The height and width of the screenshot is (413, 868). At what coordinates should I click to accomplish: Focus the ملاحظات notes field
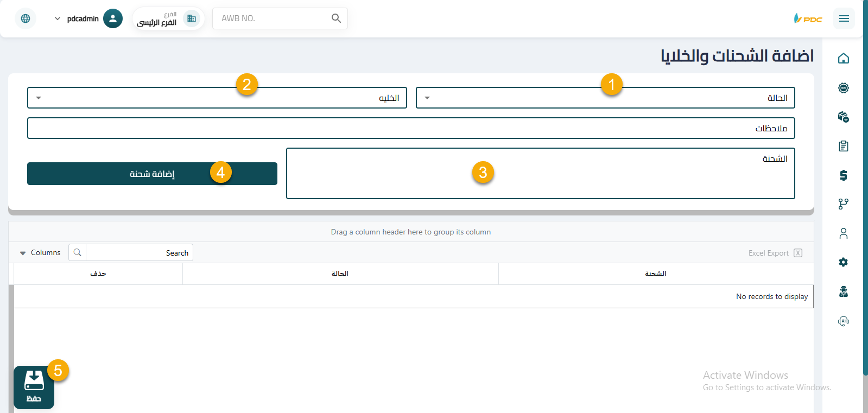click(x=411, y=128)
